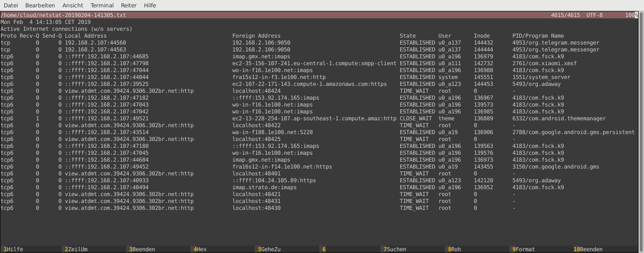Click the 100% position indicator
644x253 pixels.
click(x=632, y=15)
